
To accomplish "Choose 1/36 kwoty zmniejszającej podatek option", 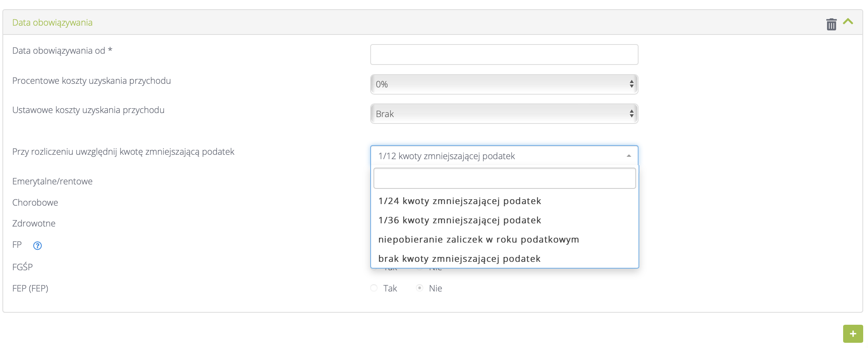I will coord(460,220).
